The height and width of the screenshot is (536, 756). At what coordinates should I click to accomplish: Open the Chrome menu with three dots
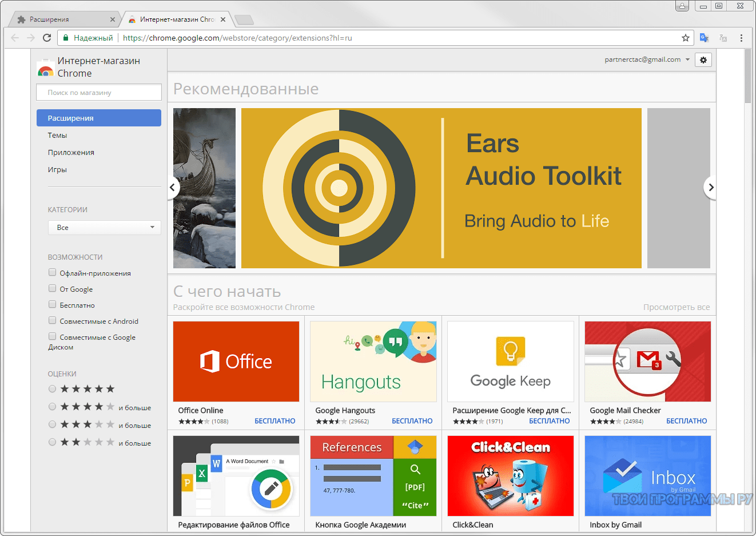(742, 37)
